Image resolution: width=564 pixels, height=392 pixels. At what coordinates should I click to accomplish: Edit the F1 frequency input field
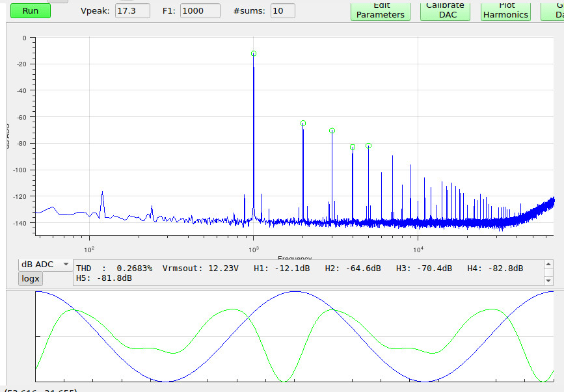pyautogui.click(x=200, y=11)
